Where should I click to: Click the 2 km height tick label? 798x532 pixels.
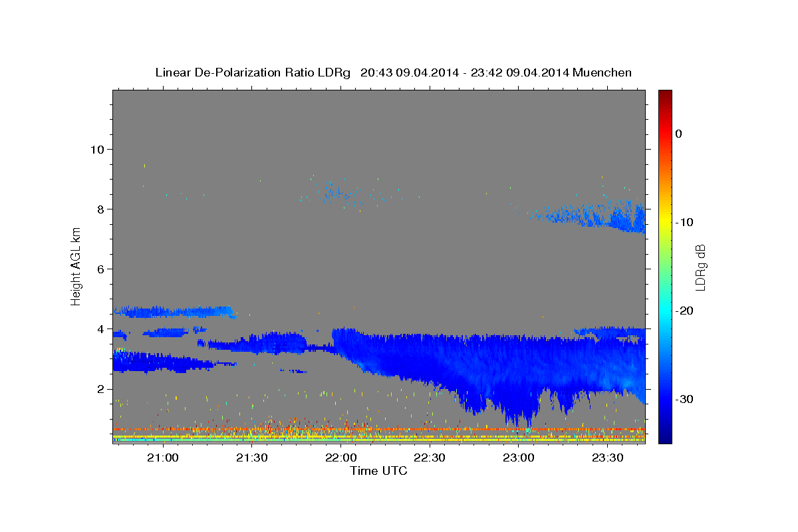coord(102,389)
